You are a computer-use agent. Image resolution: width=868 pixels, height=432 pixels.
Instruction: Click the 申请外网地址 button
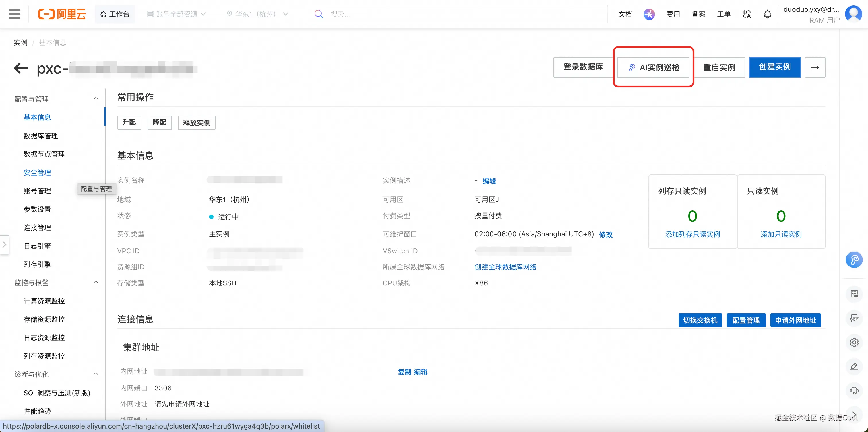point(795,320)
